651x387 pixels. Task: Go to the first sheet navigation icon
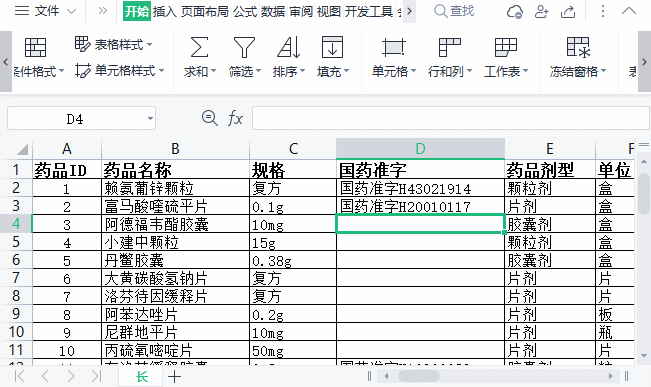coord(19,377)
